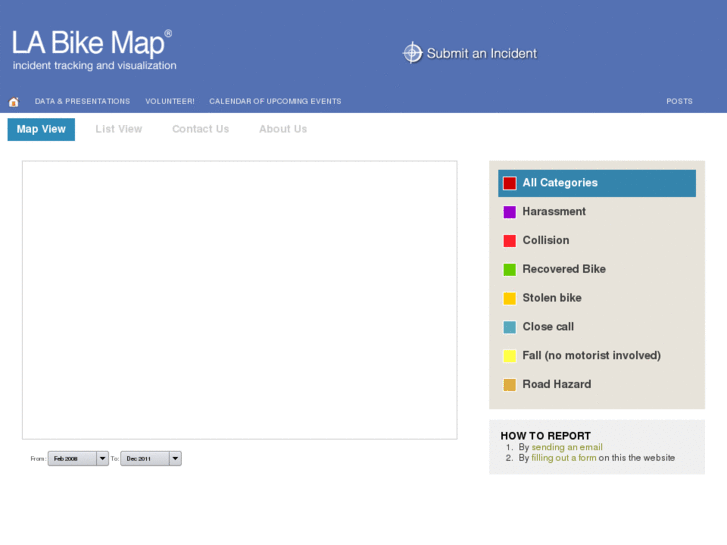Open the Posts menu item
Screen dimensions: 727x545
(679, 101)
